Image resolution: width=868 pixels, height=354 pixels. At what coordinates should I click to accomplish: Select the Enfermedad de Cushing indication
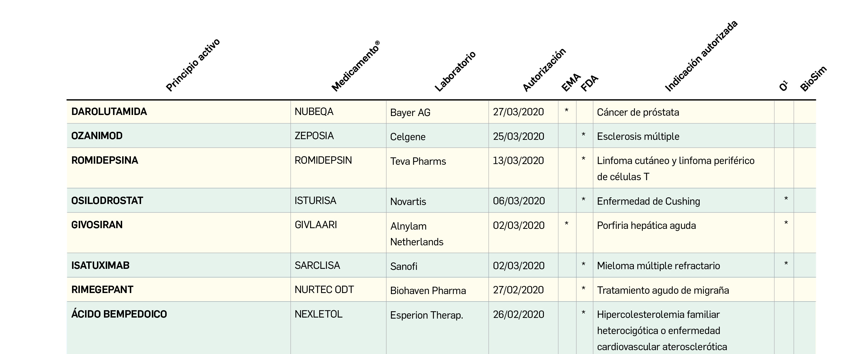pos(648,202)
